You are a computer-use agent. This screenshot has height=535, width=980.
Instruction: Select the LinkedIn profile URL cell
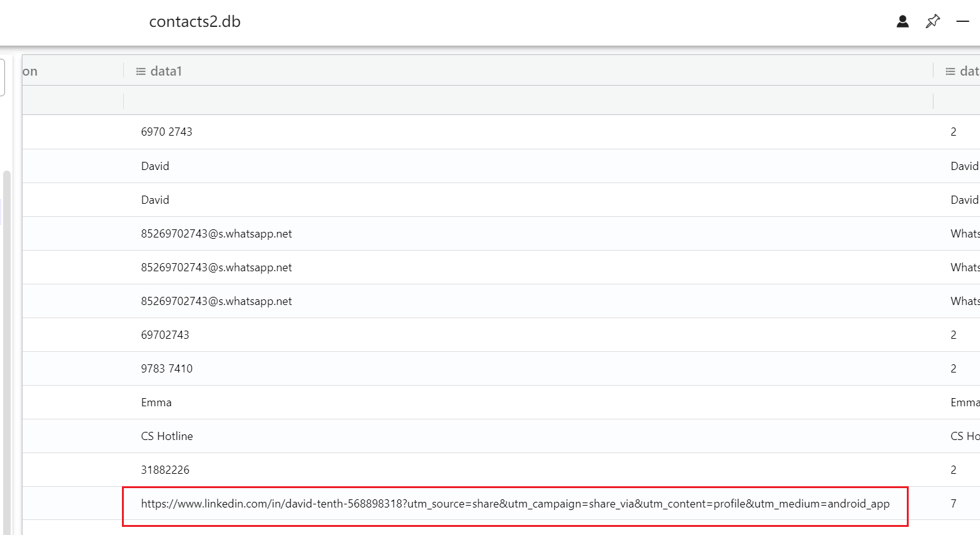(x=515, y=504)
